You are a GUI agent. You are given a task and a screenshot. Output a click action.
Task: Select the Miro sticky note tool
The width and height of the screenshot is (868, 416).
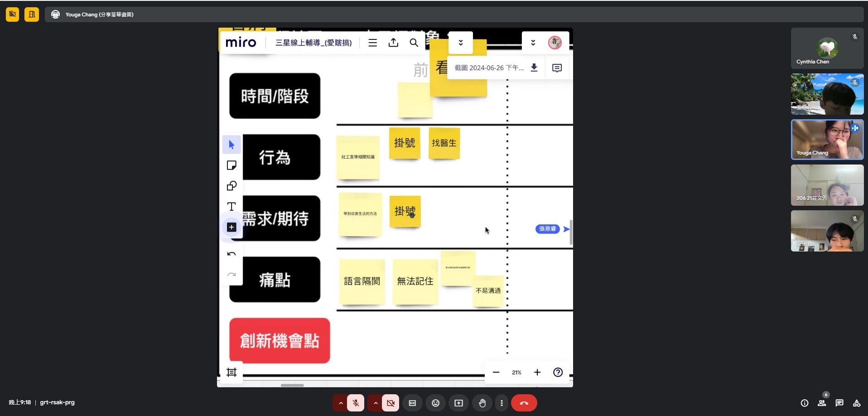(231, 165)
